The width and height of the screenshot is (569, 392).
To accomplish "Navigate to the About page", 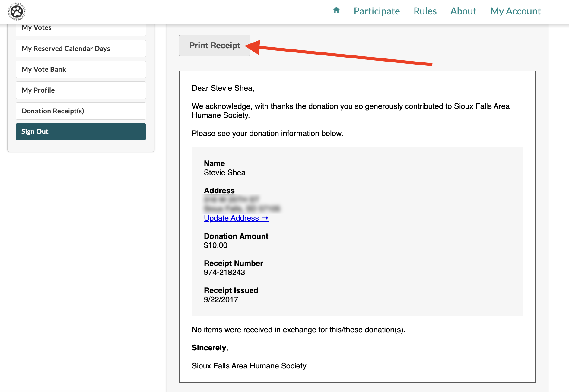I will coord(463,11).
